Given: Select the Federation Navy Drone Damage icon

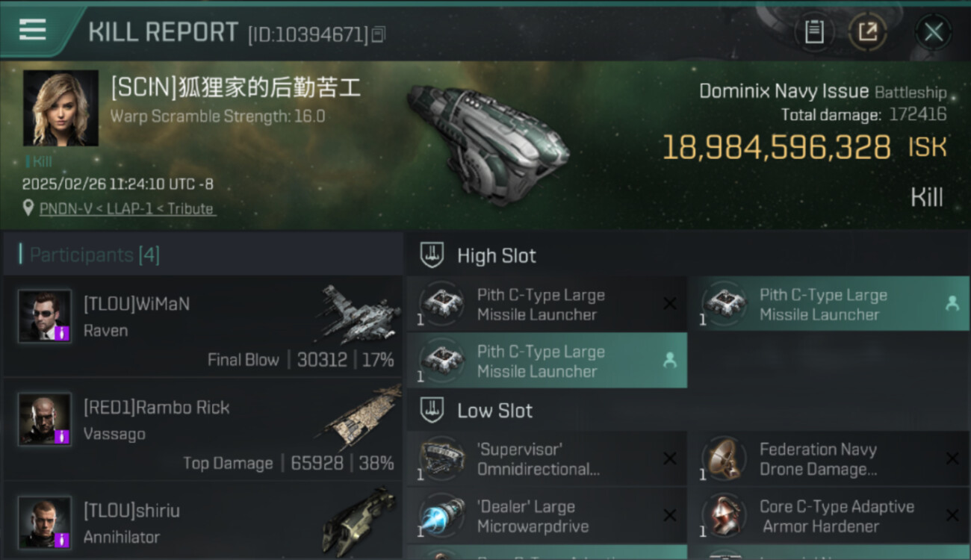Looking at the screenshot, I should point(725,459).
